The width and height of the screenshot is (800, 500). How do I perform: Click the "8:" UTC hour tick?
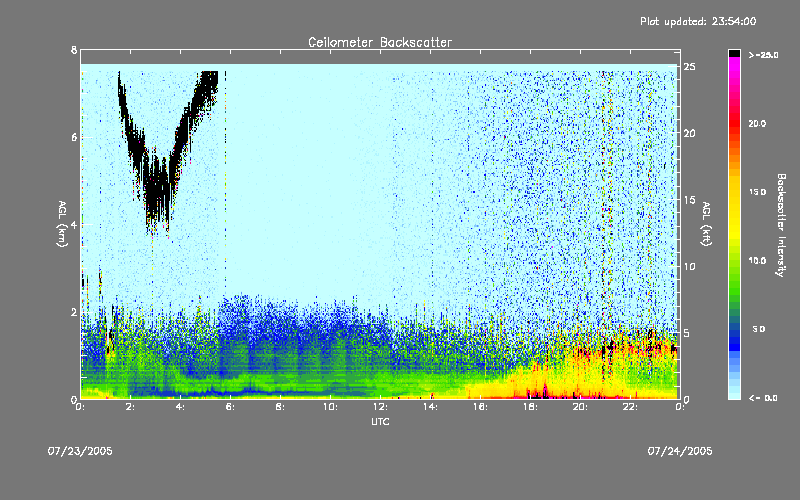click(x=280, y=407)
